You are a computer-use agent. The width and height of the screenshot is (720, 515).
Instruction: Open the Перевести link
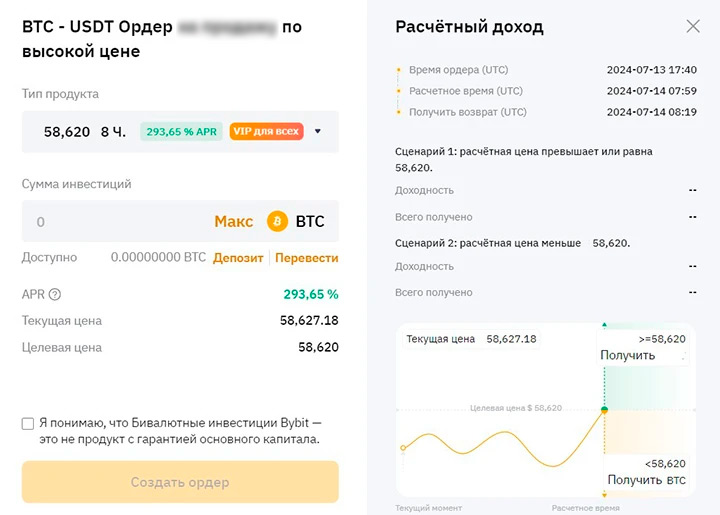point(306,258)
